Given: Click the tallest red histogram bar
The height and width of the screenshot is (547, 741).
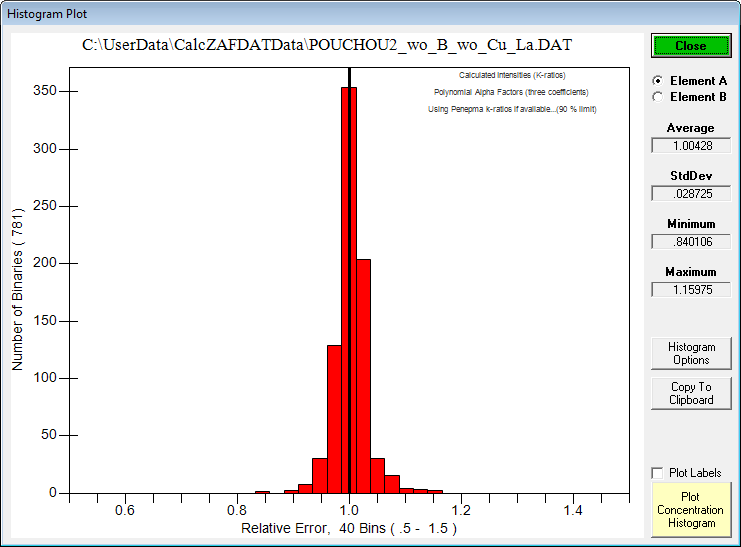Looking at the screenshot, I should (348, 300).
